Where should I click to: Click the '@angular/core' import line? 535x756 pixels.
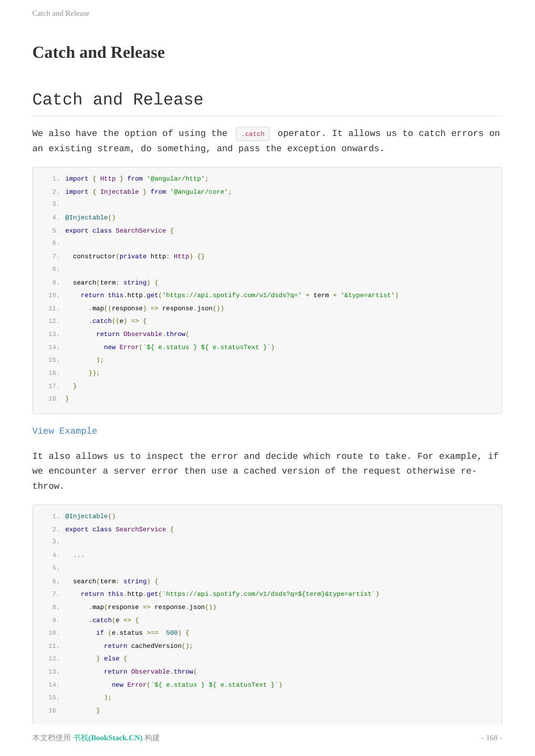click(x=148, y=192)
